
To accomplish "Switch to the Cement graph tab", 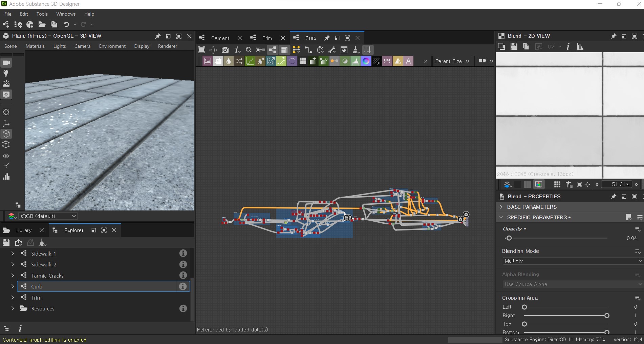I will [x=220, y=38].
